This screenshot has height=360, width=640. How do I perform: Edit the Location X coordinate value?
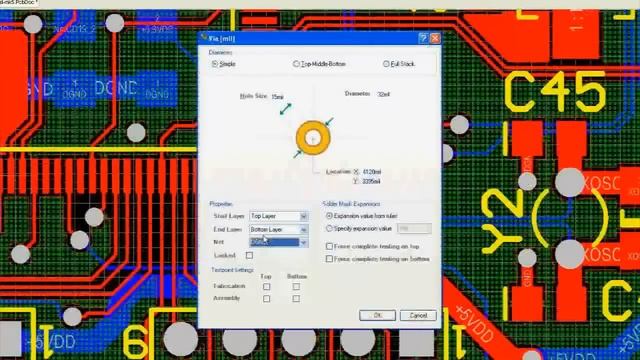click(x=371, y=172)
